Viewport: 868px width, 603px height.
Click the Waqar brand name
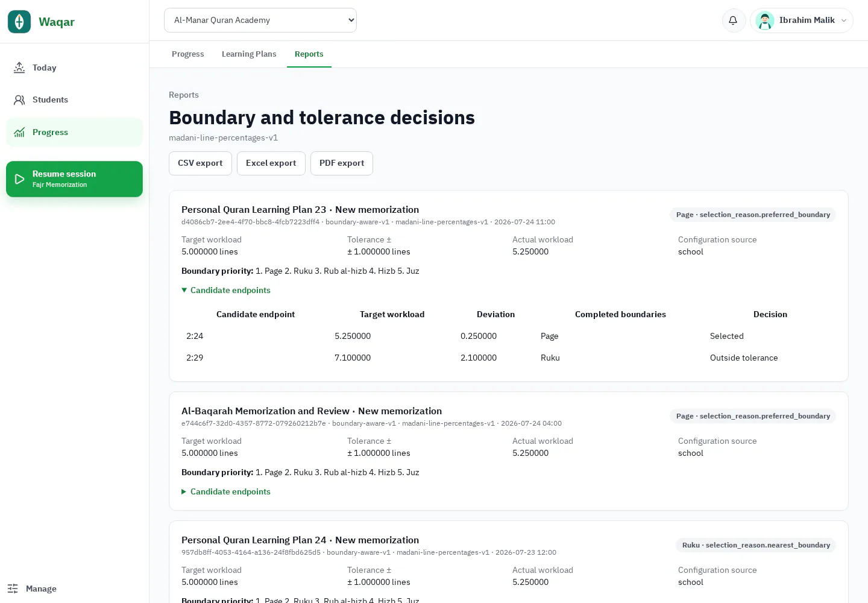(x=57, y=22)
